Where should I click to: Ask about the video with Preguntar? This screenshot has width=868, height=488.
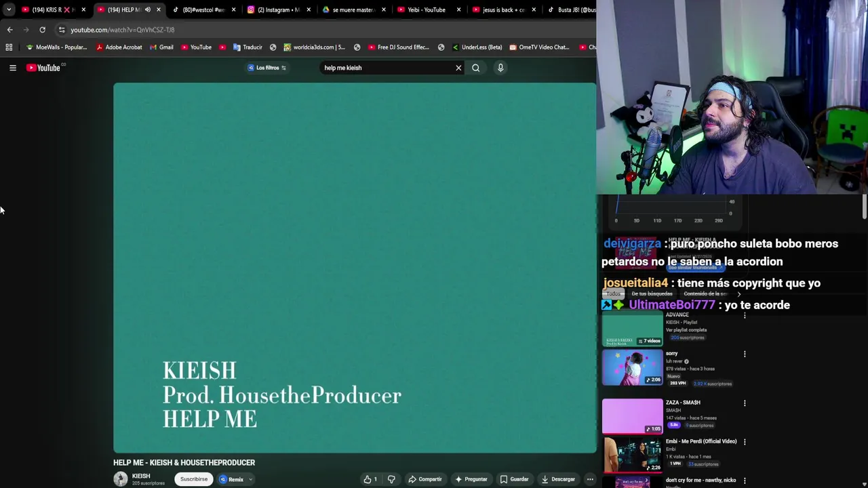point(471,479)
